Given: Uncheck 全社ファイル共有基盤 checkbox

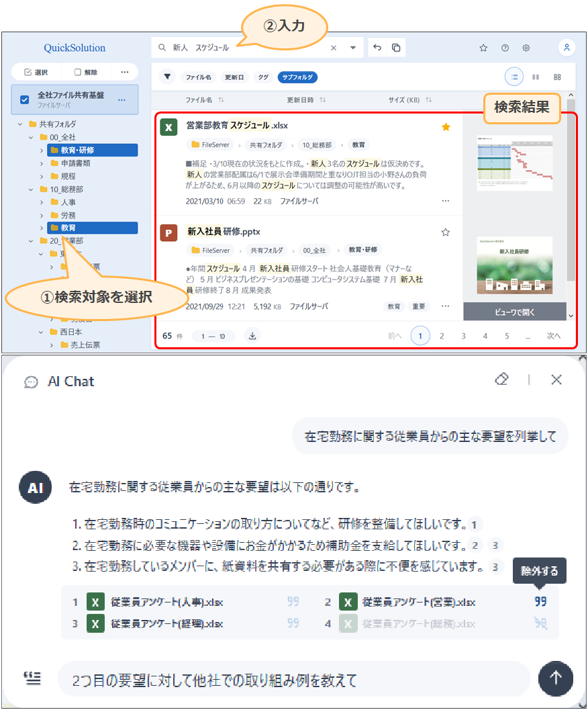Looking at the screenshot, I should (24, 99).
